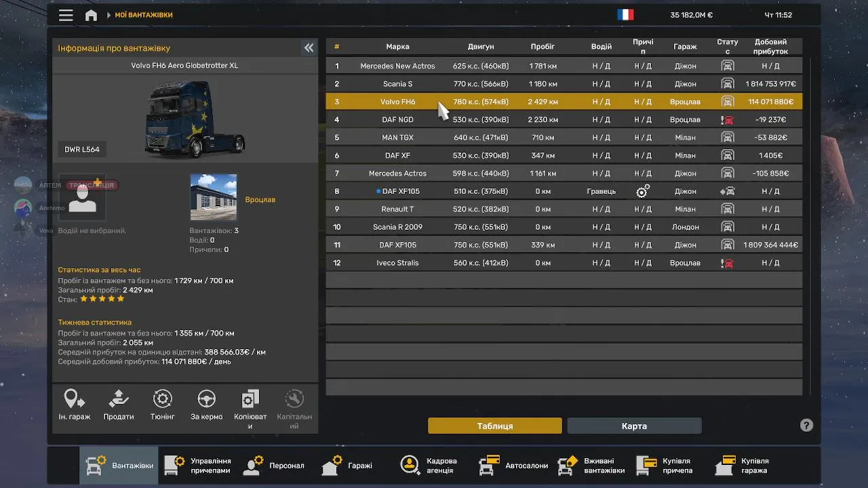Click status icon of Scania S row

728,84
